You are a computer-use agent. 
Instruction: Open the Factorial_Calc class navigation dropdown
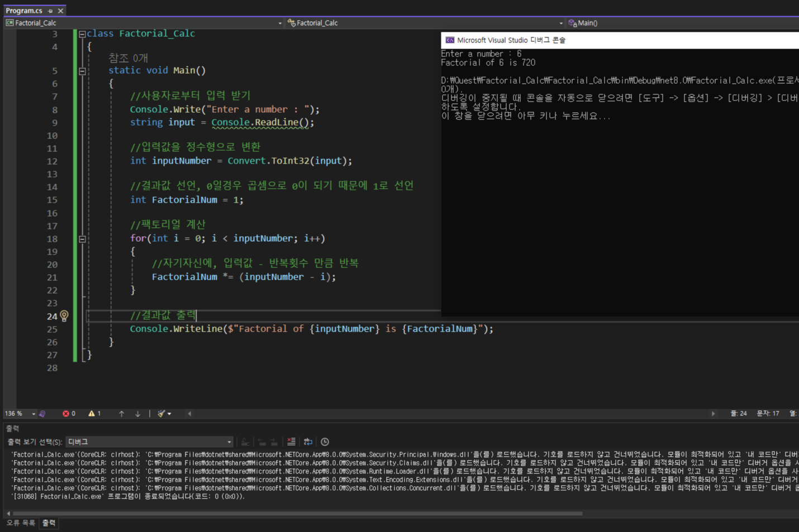point(425,23)
